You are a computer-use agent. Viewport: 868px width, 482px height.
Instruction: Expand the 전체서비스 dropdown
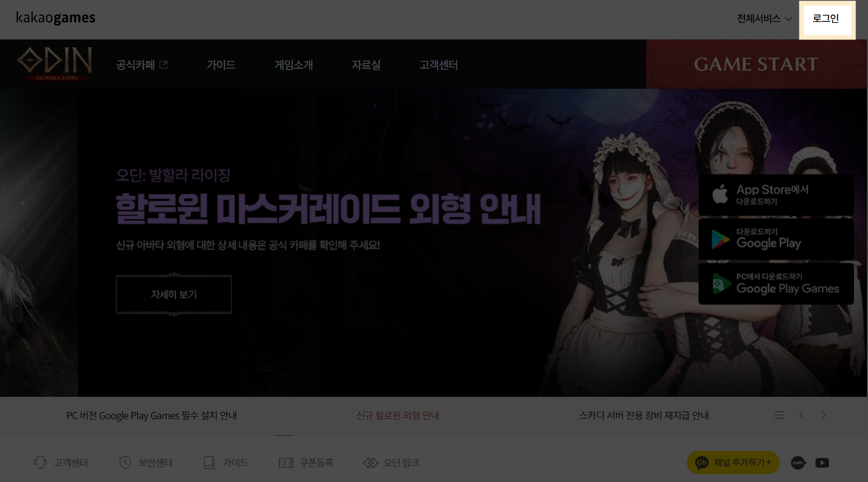(765, 19)
